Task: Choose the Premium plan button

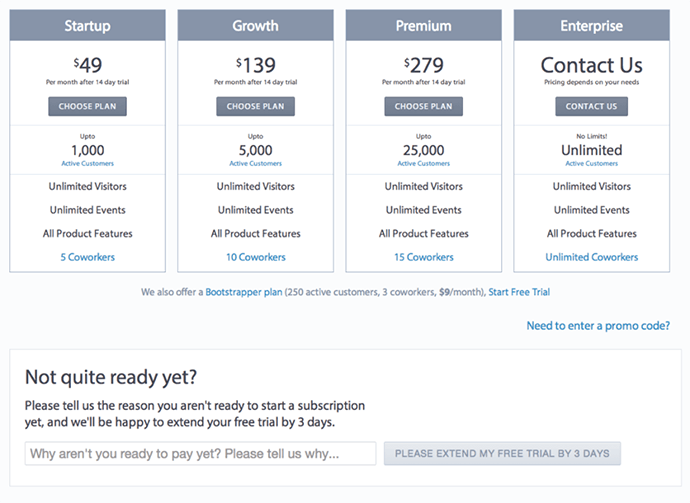Action: (423, 106)
